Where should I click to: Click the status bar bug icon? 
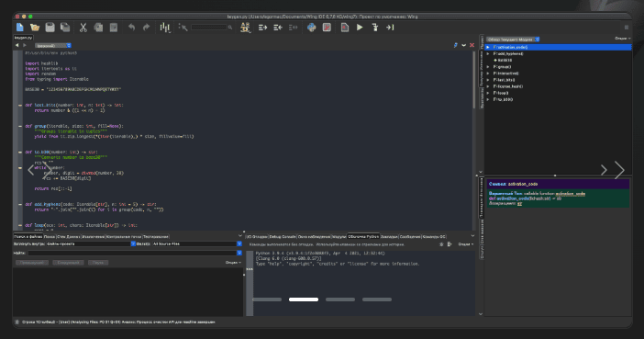(x=17, y=322)
